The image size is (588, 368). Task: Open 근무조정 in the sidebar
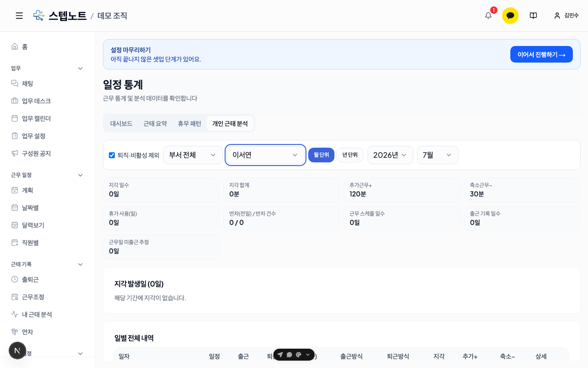(x=47, y=297)
